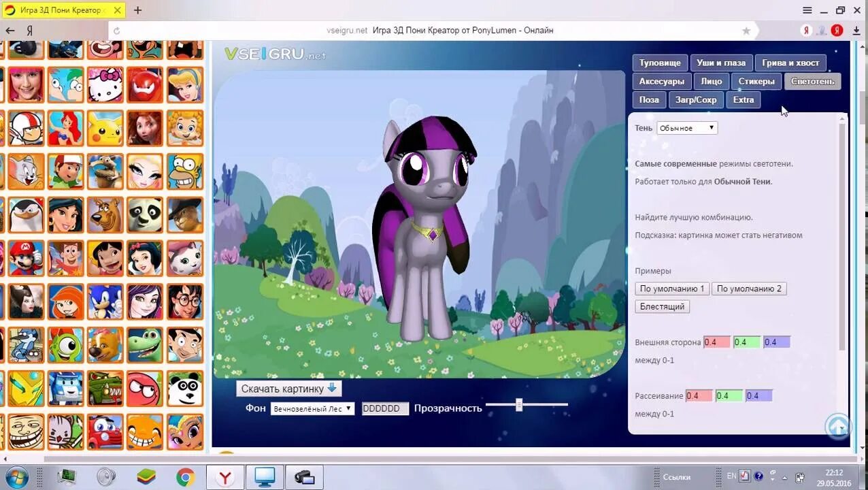Open the Phineas games icon
This screenshot has width=868, height=490.
66,85
